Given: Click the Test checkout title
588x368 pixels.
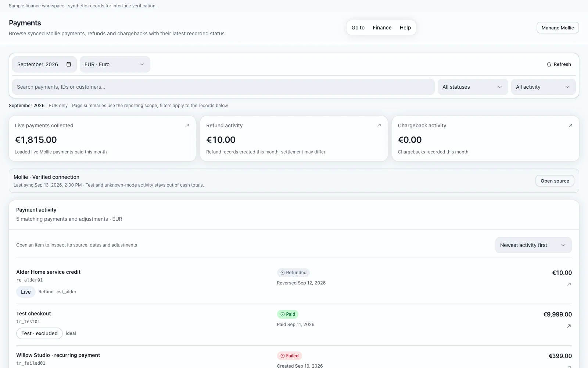Looking at the screenshot, I should coord(33,314).
